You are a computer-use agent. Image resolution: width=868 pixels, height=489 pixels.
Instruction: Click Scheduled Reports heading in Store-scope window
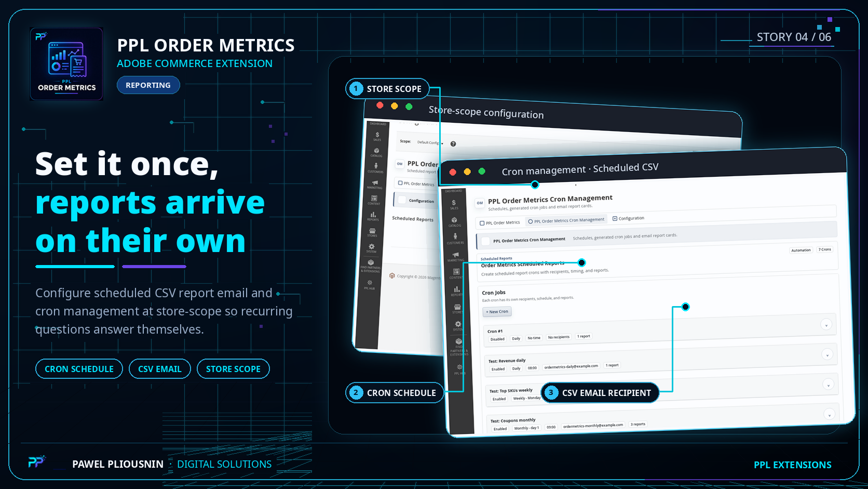(413, 219)
